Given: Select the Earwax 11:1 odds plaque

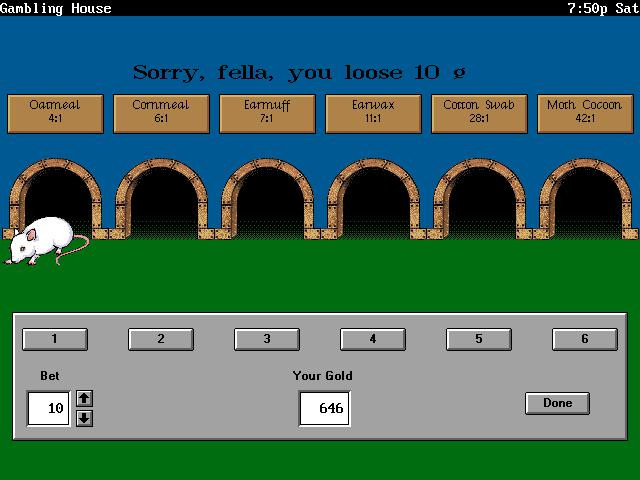Looking at the screenshot, I should pos(373,114).
